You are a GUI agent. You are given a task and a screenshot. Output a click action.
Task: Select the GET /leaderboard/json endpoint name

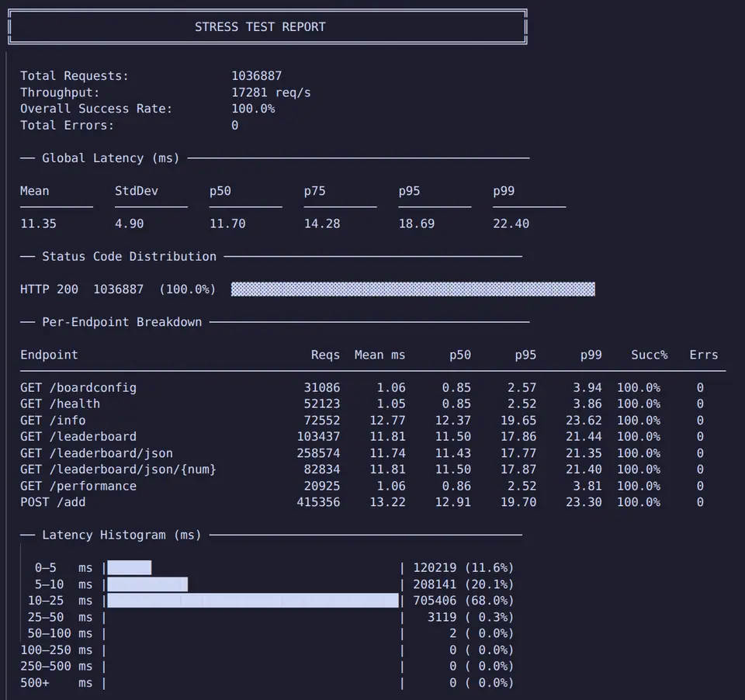point(96,453)
